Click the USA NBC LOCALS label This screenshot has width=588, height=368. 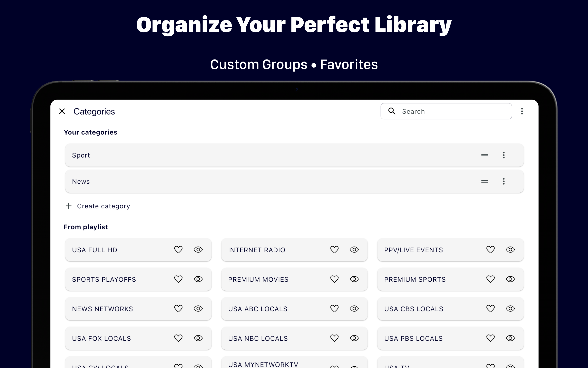(x=258, y=338)
